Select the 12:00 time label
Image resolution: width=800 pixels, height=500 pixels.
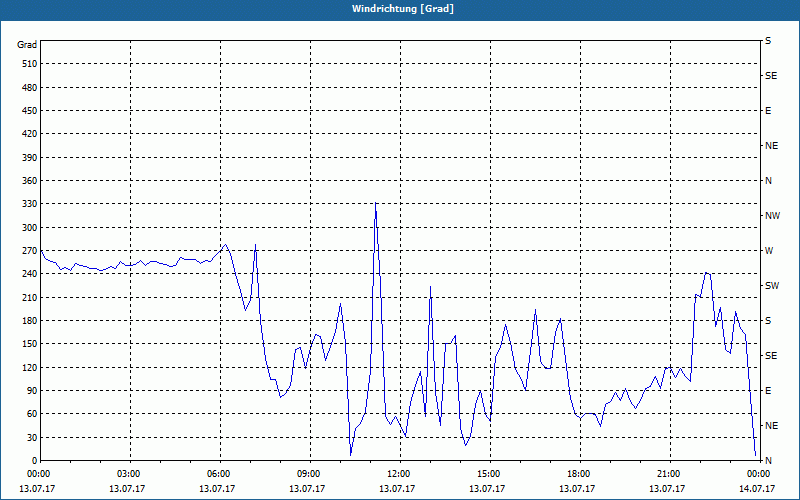(400, 474)
